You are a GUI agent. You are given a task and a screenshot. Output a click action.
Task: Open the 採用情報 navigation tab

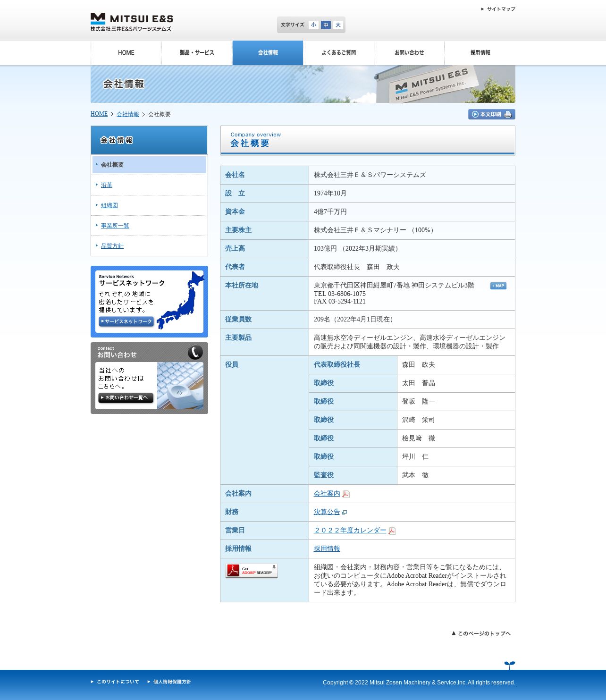coord(480,53)
